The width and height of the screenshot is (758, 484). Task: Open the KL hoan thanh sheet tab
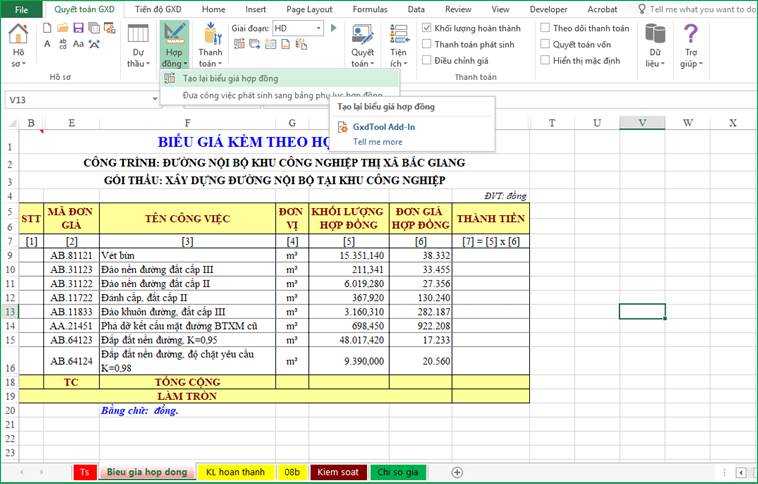point(234,471)
